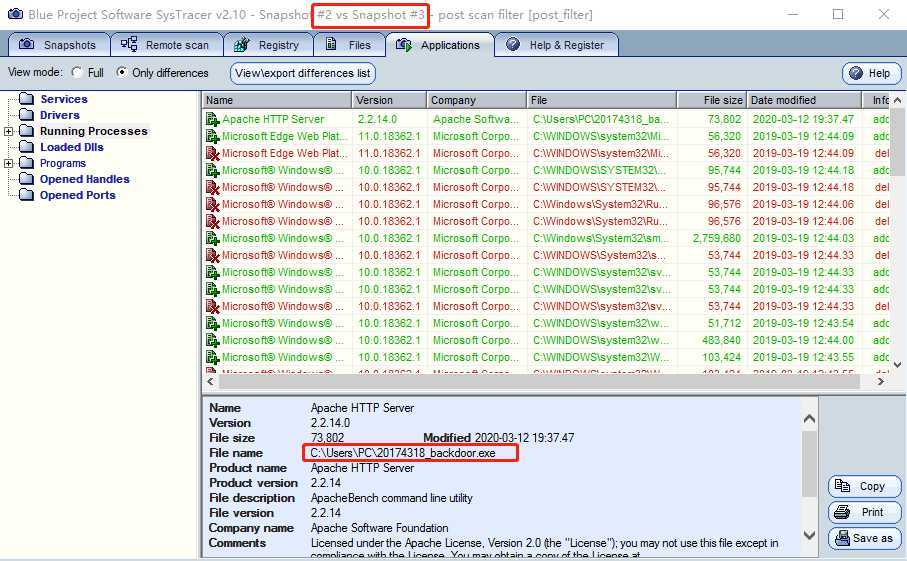Click the question mark icon on Help button
Viewport: 907px width, 561px height.
[x=856, y=73]
